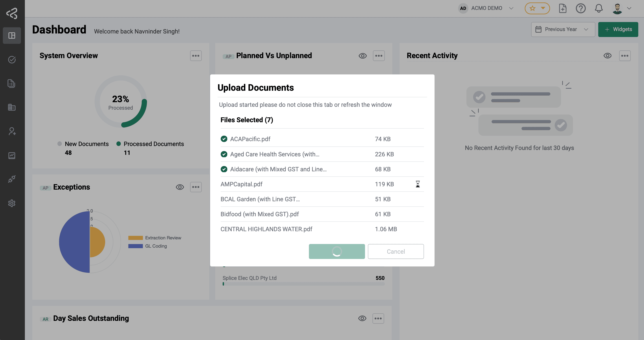The image size is (644, 340).
Task: Open the Documents section in the sidebar
Action: 11,83
